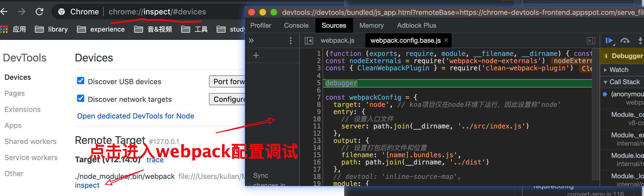Click the trace link next to Target

coord(155,160)
